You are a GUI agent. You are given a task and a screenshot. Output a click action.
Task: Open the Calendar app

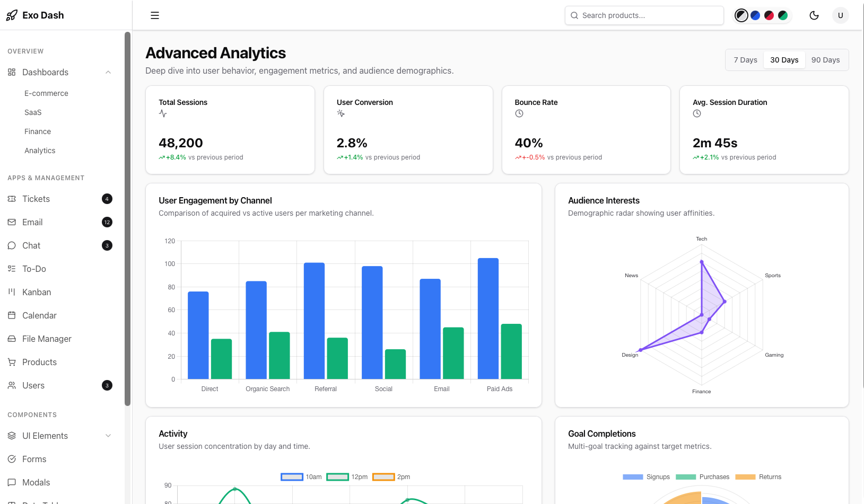click(39, 315)
